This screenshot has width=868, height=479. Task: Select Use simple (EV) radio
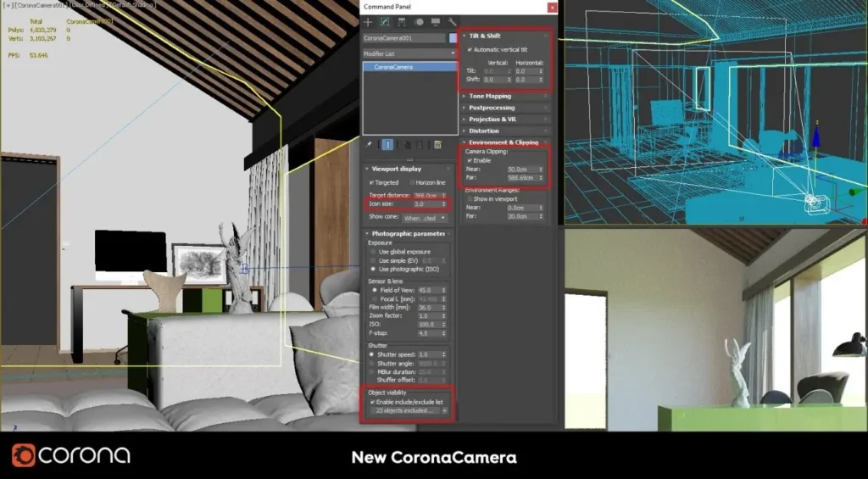tap(374, 260)
